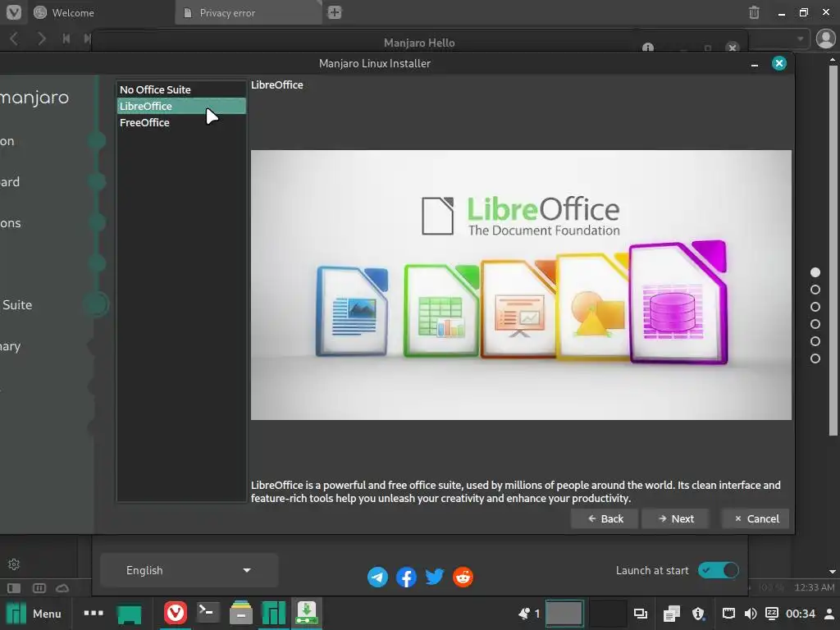The width and height of the screenshot is (840, 630).
Task: Open the notification bell in the tray
Action: [524, 614]
